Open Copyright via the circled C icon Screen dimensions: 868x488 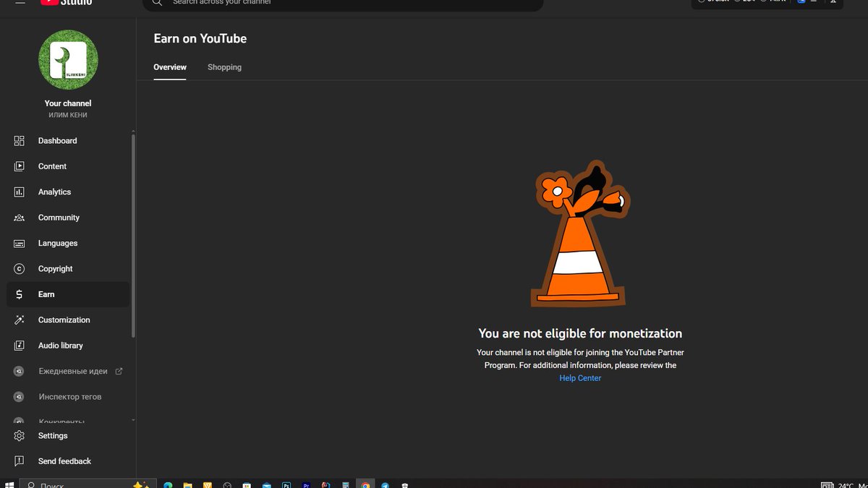(20, 269)
